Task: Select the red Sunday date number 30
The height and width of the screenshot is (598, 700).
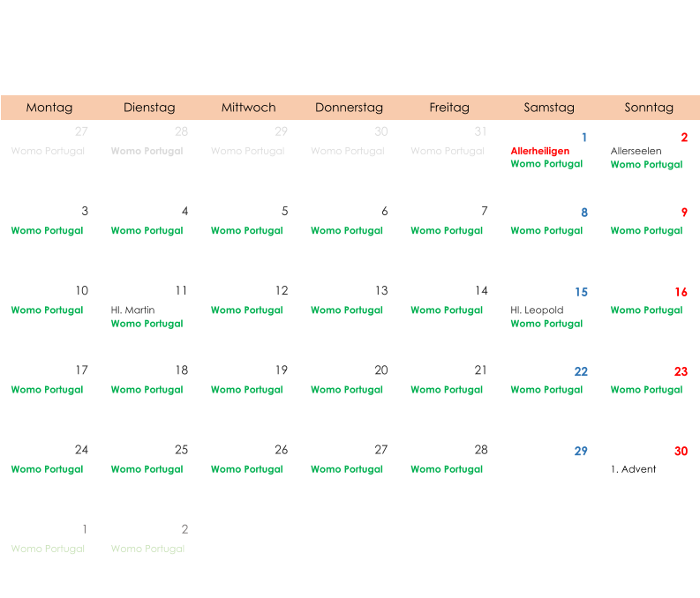Action: [x=681, y=452]
